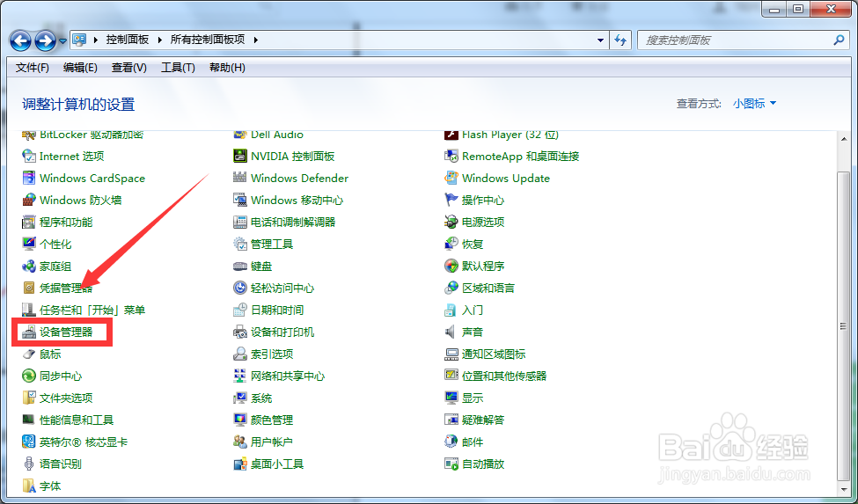
Task: Click the 英特尔 核芯显卡 icon
Action: click(28, 442)
